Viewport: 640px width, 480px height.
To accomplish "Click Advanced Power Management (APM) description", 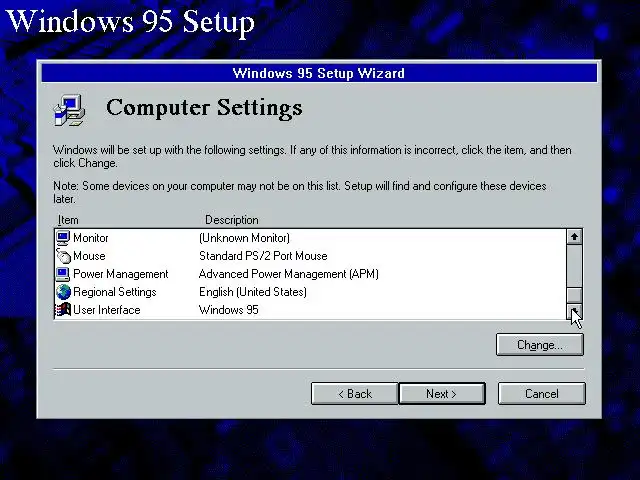I will [289, 274].
